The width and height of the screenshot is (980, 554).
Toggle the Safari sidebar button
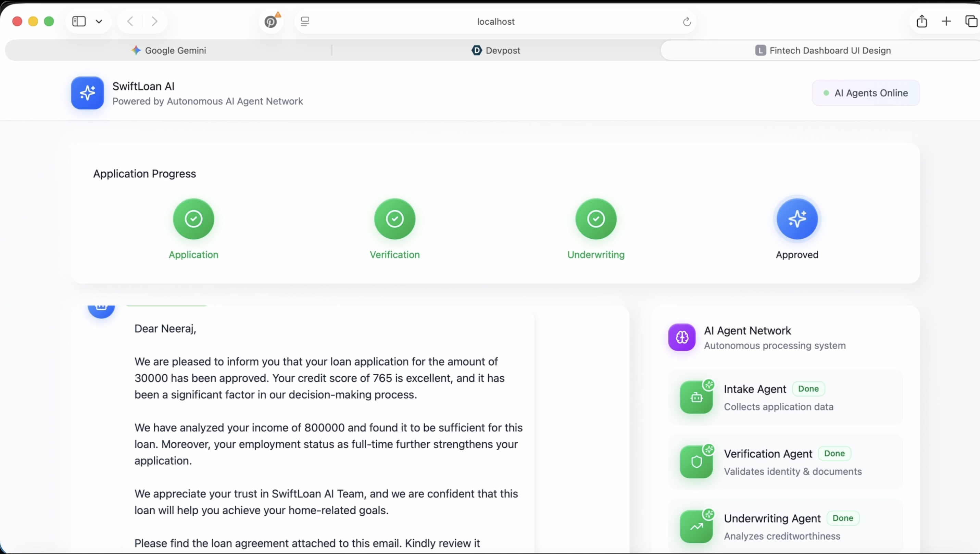click(x=79, y=21)
